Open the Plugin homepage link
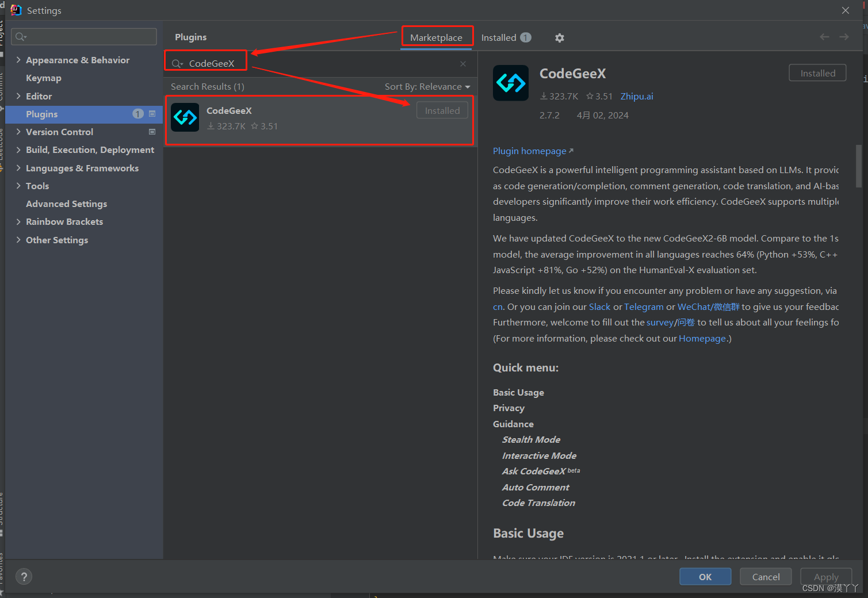 [533, 151]
